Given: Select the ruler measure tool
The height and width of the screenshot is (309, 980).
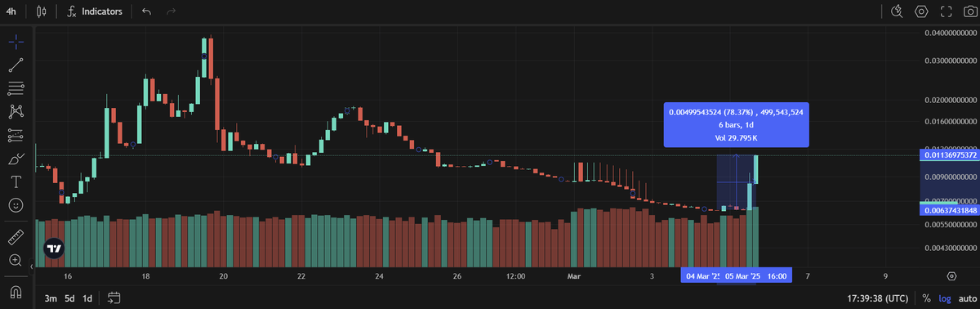Looking at the screenshot, I should pos(16,237).
